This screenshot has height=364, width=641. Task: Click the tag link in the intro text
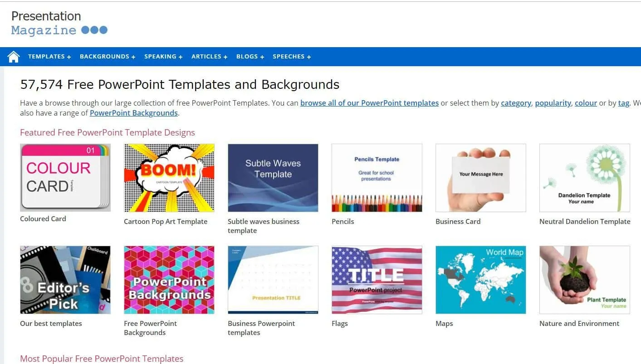[x=623, y=103]
